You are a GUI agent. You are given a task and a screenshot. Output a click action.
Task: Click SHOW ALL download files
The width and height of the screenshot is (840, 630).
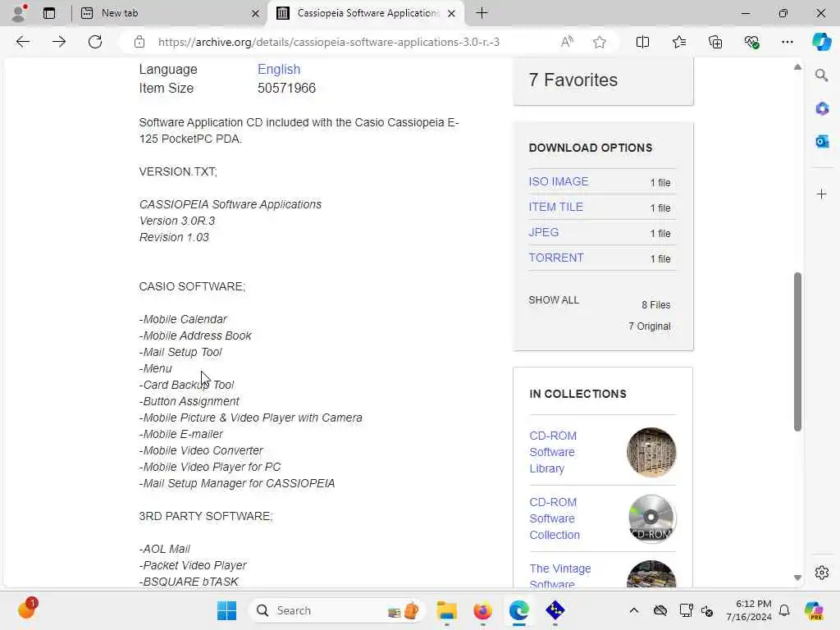[x=554, y=300]
